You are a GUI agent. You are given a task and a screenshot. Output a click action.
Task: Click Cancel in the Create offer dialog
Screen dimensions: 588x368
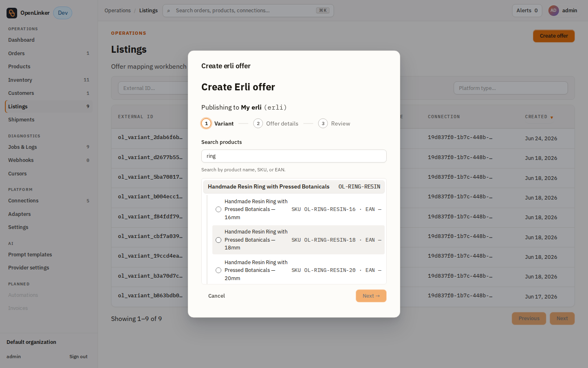(x=216, y=296)
